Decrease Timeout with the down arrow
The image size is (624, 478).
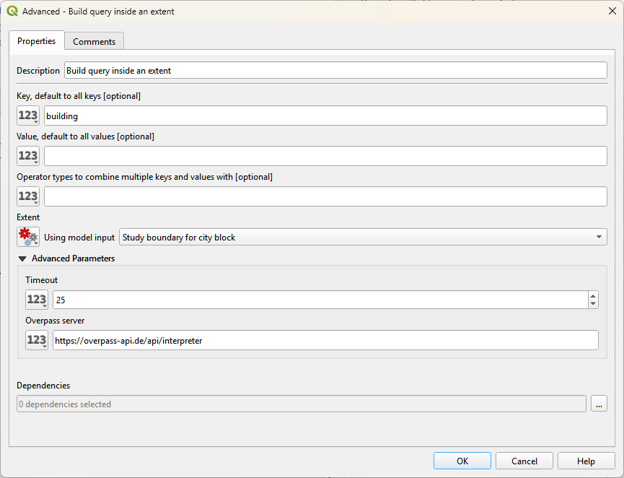[593, 304]
